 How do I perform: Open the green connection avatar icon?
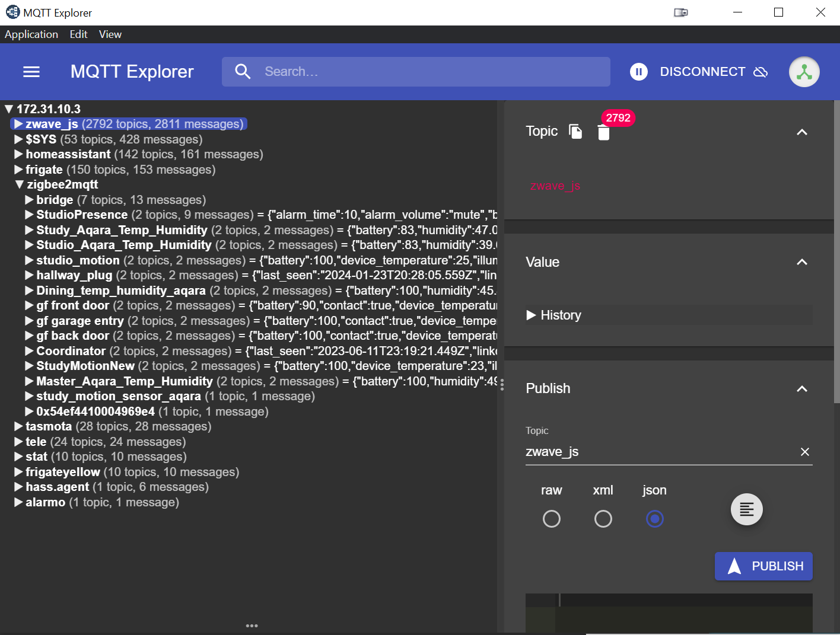pos(804,72)
